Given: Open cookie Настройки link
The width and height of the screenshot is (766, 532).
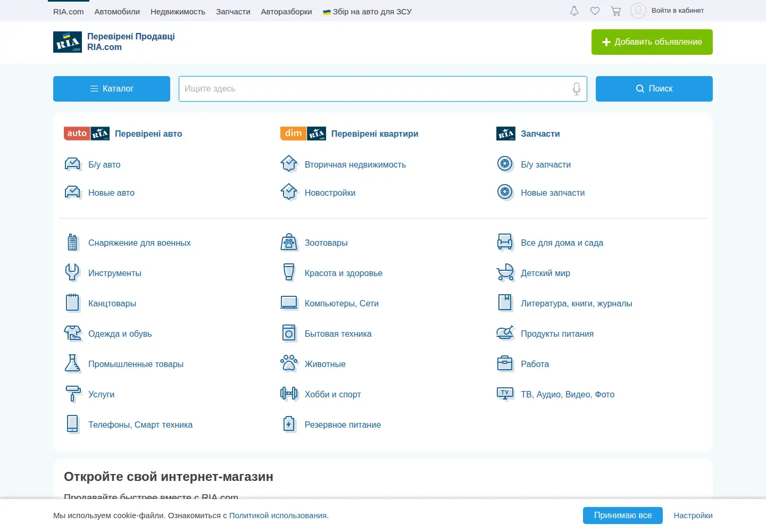Looking at the screenshot, I should tap(693, 516).
